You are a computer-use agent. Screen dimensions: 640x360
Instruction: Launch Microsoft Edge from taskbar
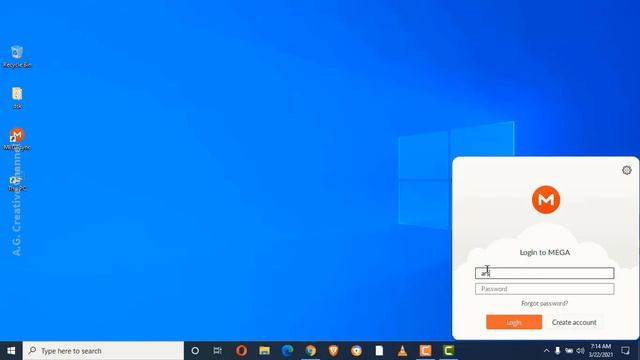click(x=287, y=351)
